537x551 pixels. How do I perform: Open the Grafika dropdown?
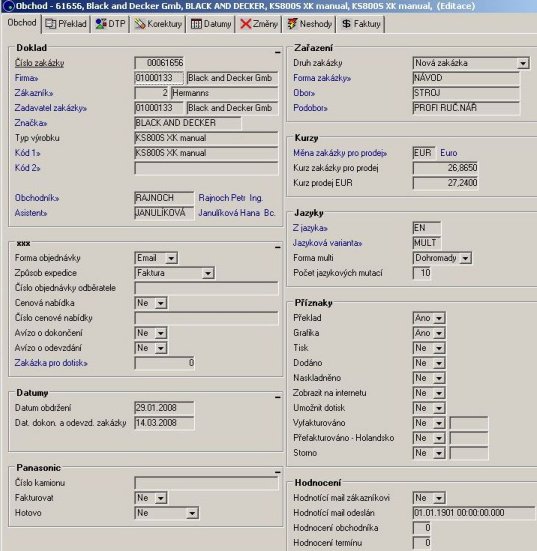point(439,333)
